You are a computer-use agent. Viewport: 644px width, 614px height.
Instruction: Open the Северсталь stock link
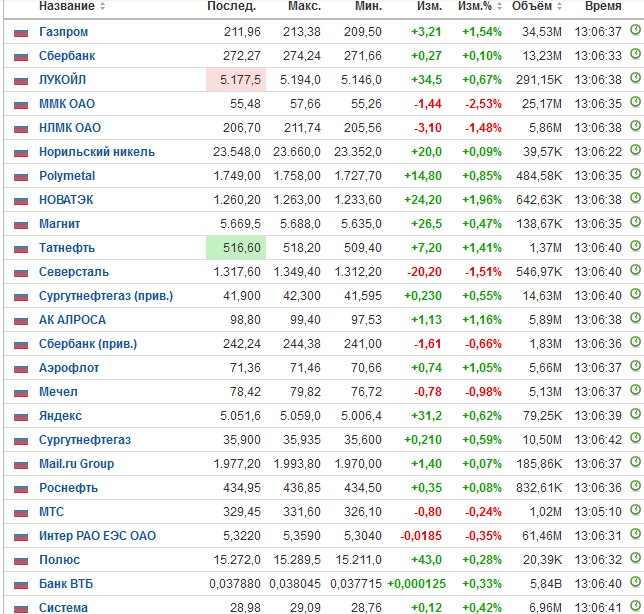click(74, 272)
